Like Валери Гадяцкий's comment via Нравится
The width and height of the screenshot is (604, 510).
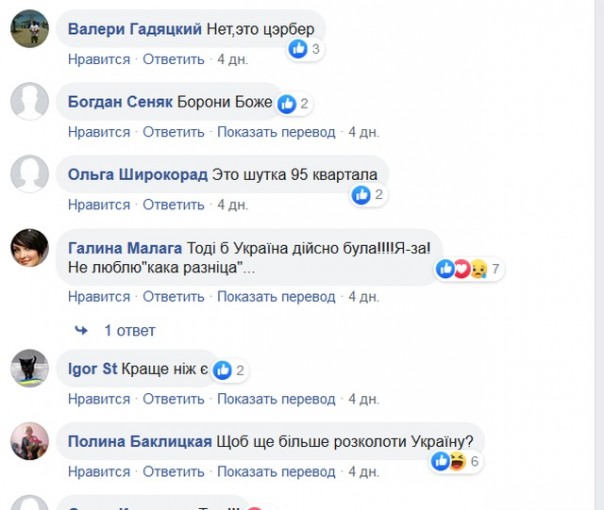(99, 59)
